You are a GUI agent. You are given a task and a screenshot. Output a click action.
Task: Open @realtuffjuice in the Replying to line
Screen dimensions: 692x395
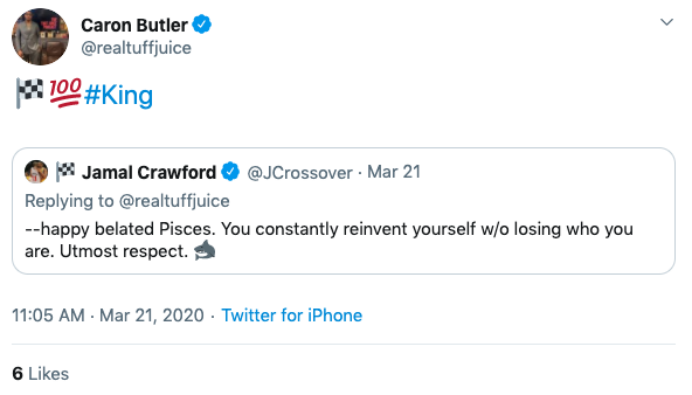[x=174, y=201]
